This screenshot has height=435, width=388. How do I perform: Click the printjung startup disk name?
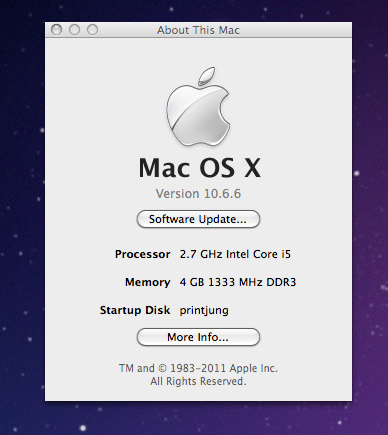point(204,311)
